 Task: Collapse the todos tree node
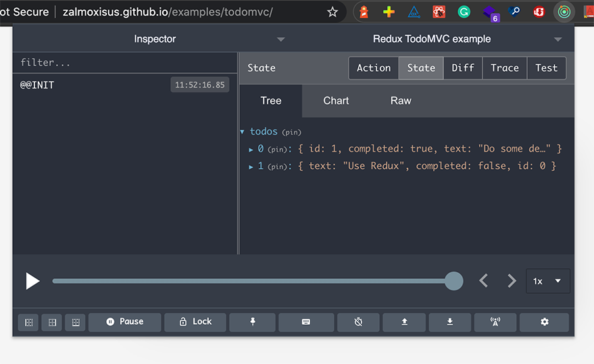(243, 132)
